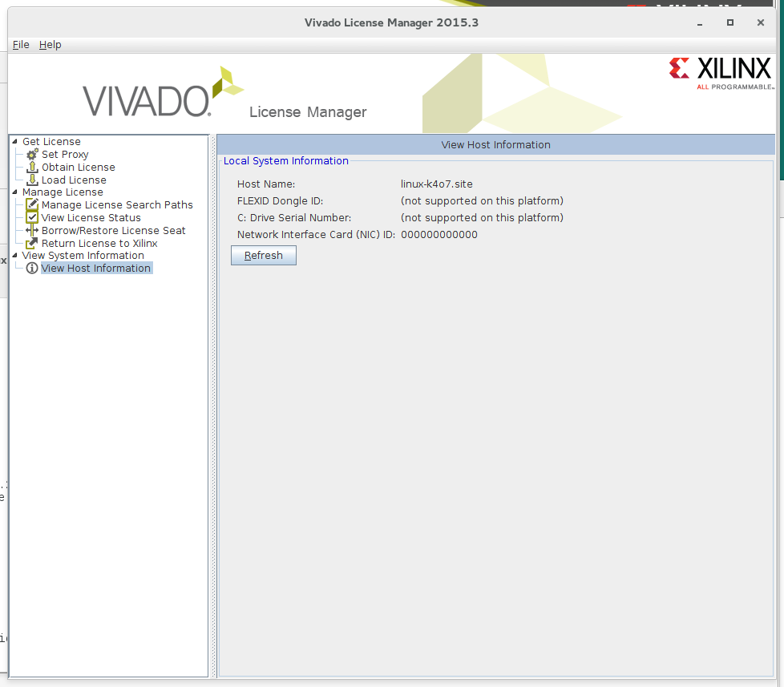Click the Xilinx logo in the header
This screenshot has height=687, width=784.
click(721, 73)
